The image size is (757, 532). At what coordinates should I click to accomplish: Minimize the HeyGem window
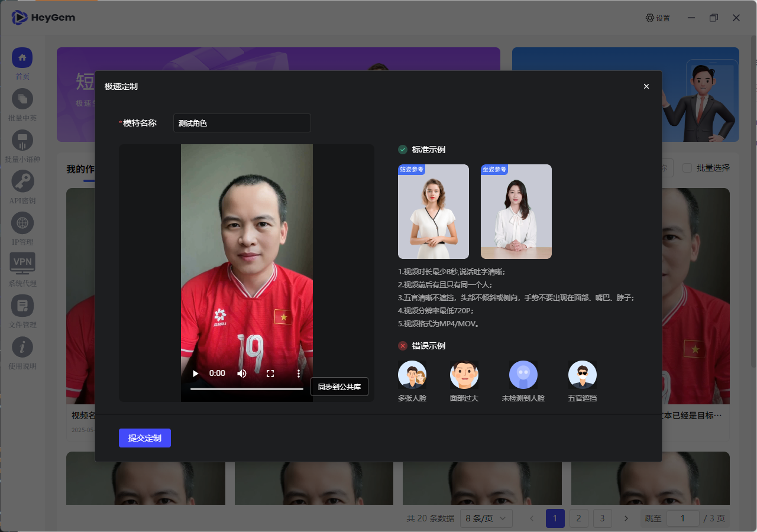691,18
